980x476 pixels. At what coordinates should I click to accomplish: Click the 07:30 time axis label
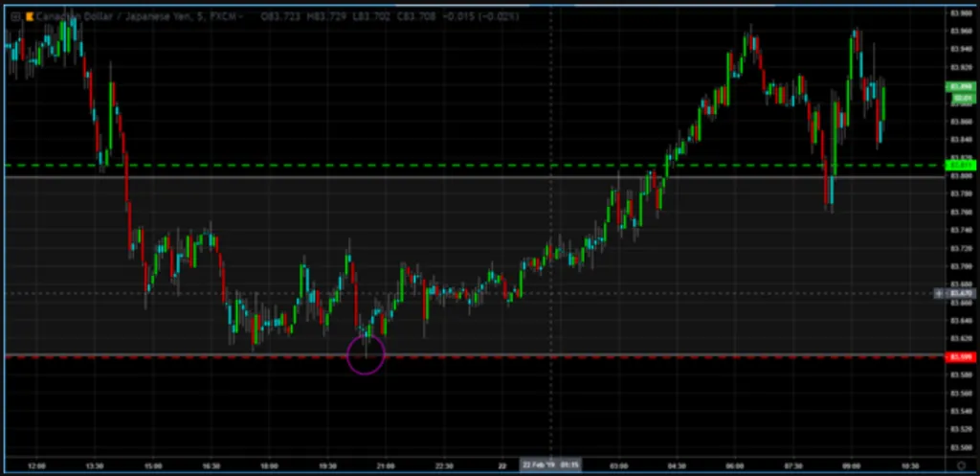[x=793, y=466]
